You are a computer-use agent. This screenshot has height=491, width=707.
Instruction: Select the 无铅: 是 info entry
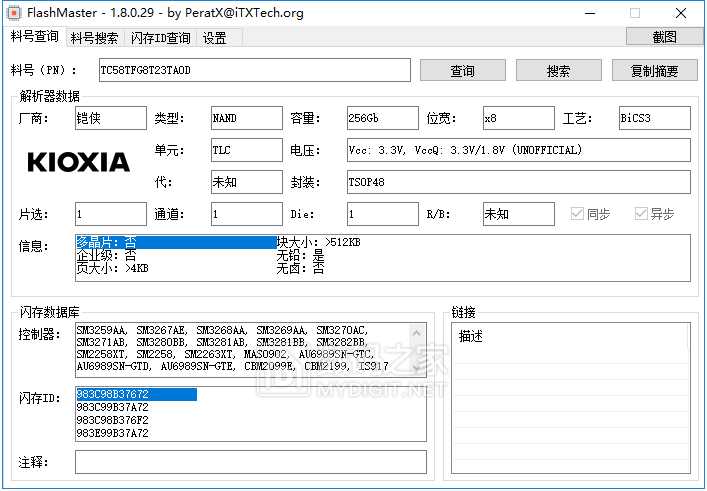tap(300, 256)
